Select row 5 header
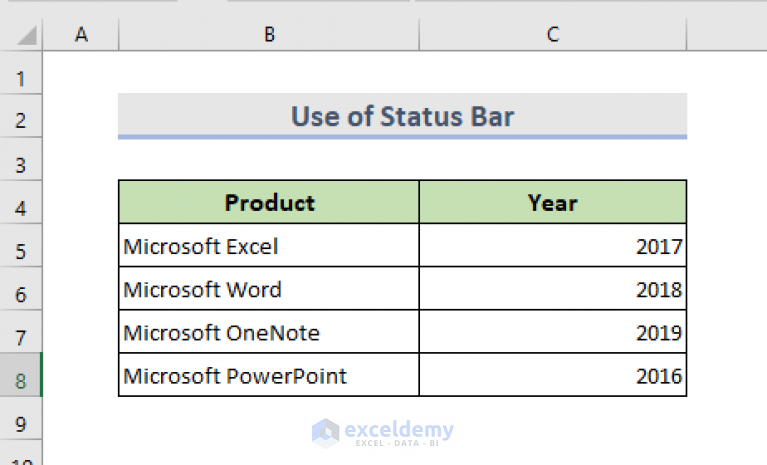 coord(21,245)
